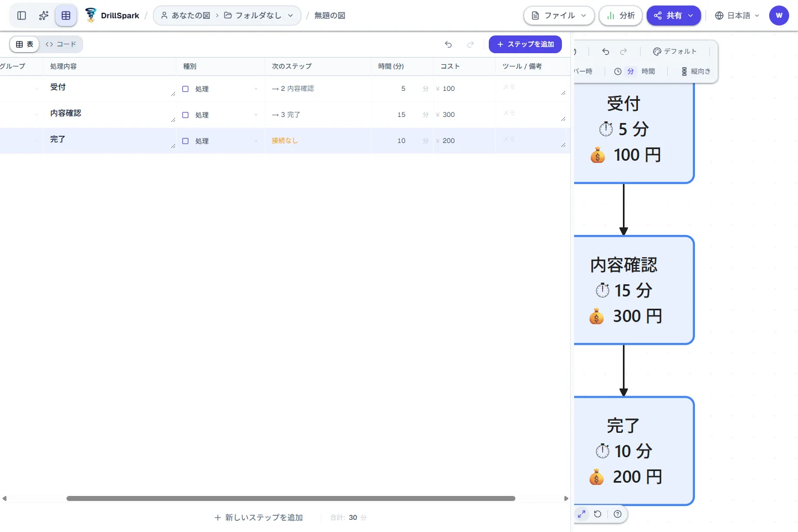Undo last change in table toolbar
This screenshot has width=798, height=532.
click(448, 44)
